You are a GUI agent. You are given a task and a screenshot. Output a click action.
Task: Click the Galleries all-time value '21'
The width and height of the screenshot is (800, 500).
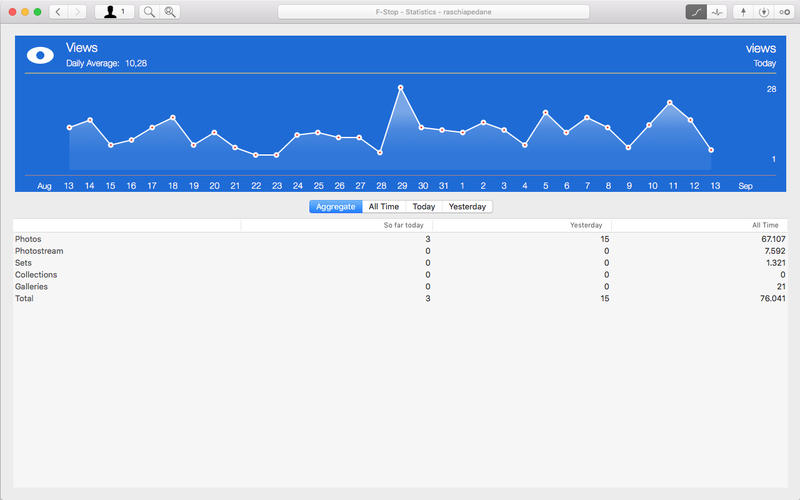coord(781,287)
